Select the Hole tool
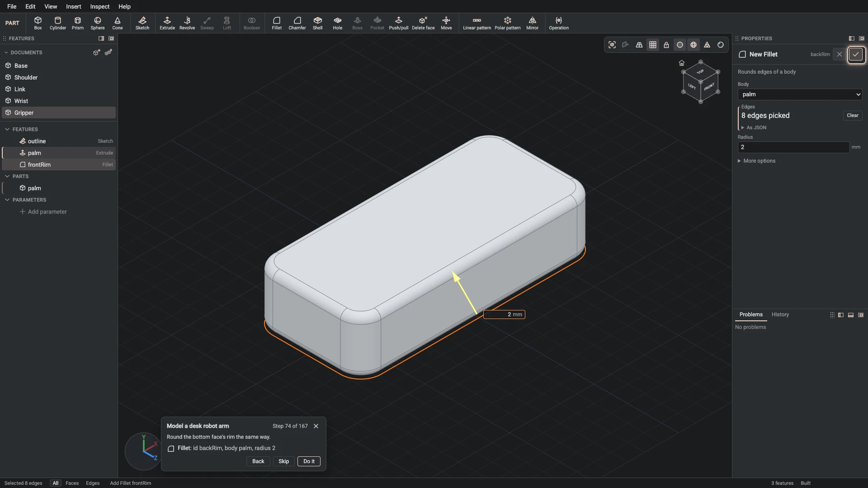868x488 pixels. [x=338, y=23]
